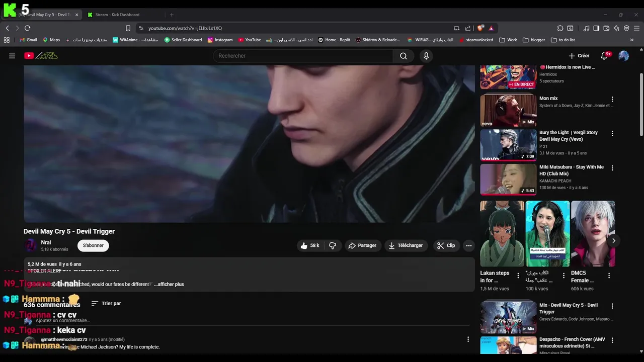Screen dimensions: 644x362
Task: Open the YouTube hamburger guide menu
Action: pos(12,56)
